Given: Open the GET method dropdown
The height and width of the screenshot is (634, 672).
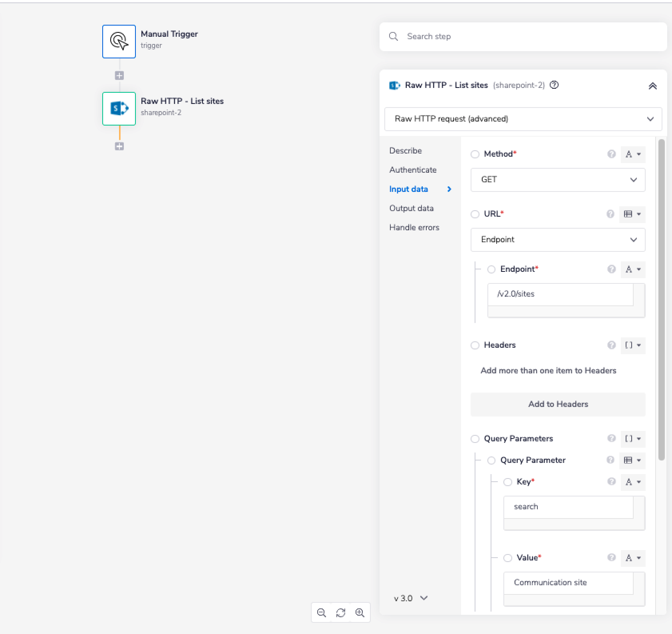Looking at the screenshot, I should (558, 180).
